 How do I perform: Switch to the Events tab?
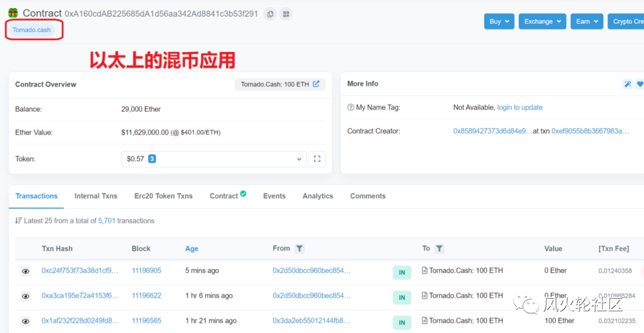tap(274, 196)
